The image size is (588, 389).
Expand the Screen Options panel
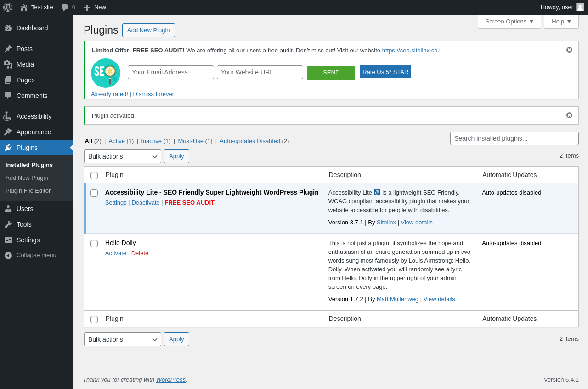click(509, 21)
